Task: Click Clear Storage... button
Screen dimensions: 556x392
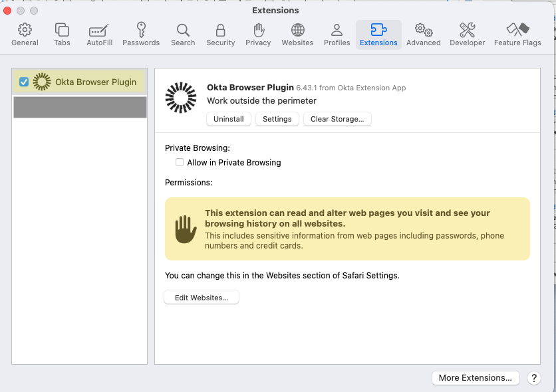Action: 337,119
